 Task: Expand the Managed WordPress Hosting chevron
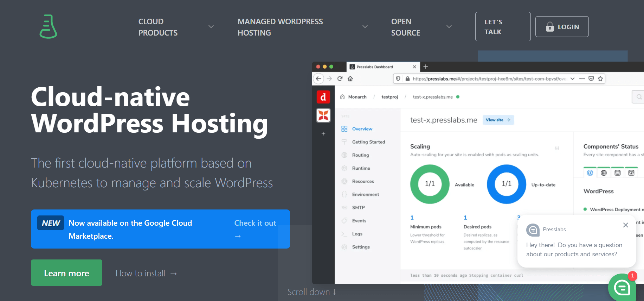[365, 27]
